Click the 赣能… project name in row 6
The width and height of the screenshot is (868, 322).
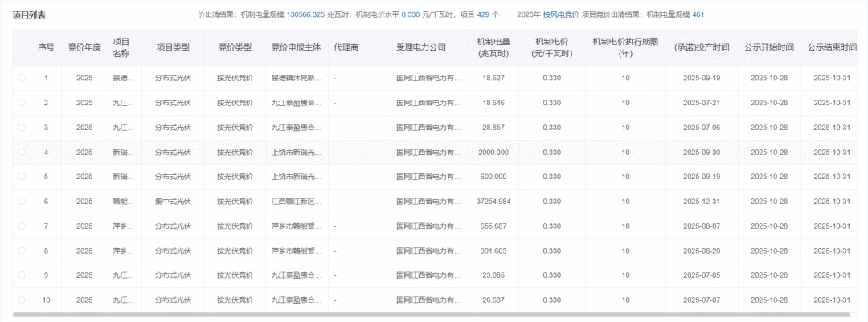[124, 202]
